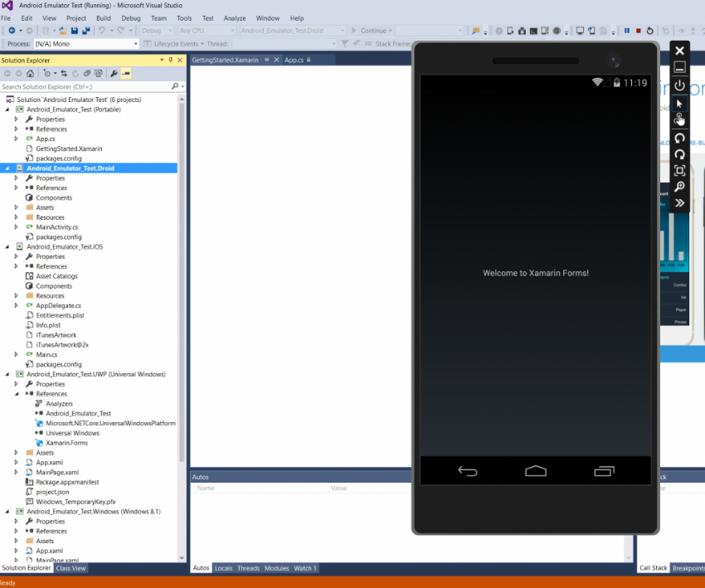Expand the References node under the Portable project
705x588 pixels.
tap(15, 129)
